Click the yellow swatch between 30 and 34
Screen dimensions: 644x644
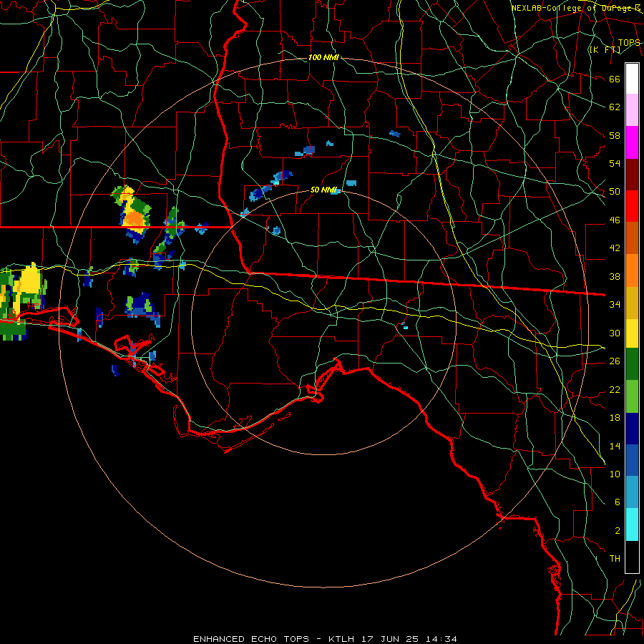[632, 333]
